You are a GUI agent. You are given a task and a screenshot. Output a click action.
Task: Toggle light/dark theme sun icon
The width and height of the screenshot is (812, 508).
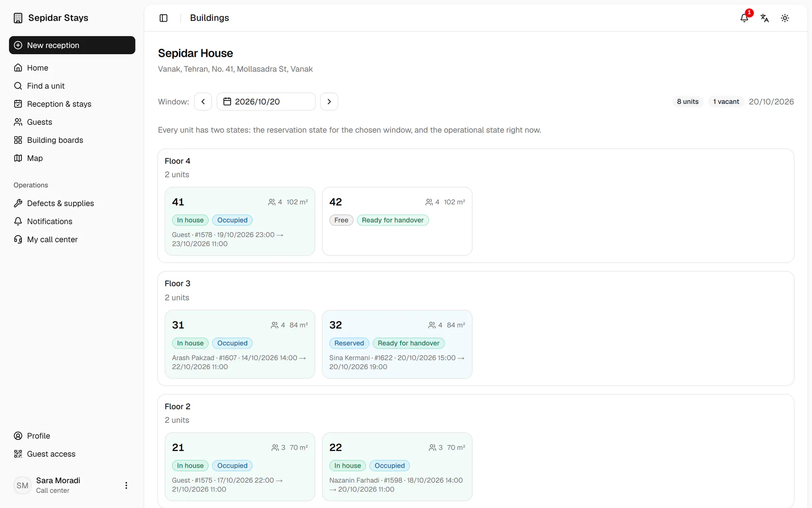tap(785, 18)
